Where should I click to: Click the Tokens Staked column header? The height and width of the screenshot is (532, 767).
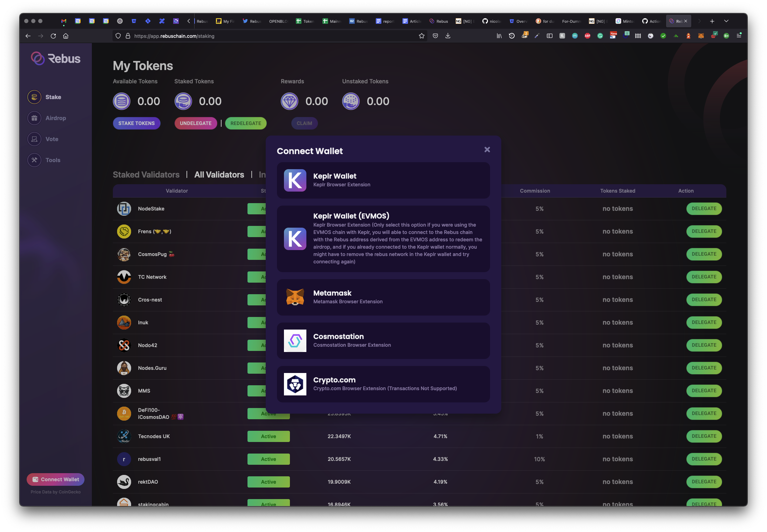pos(618,191)
